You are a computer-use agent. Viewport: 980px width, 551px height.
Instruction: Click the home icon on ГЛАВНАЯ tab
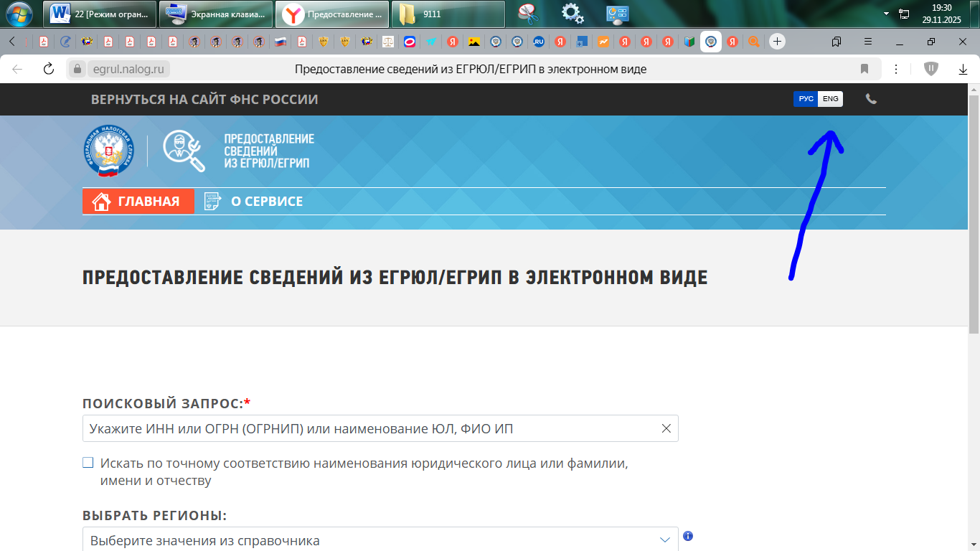pos(99,202)
